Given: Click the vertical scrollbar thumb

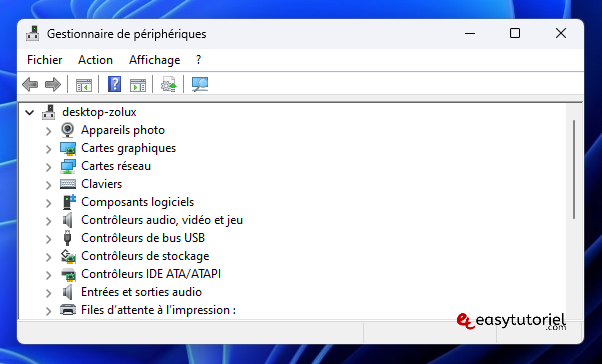Looking at the screenshot, I should click(574, 169).
